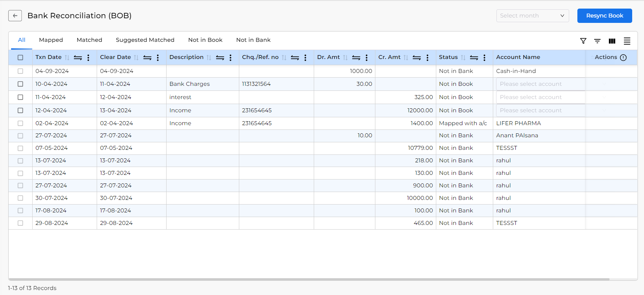The height and width of the screenshot is (295, 644).
Task: Check the LIFER PHARMA row checkbox
Action: point(20,123)
